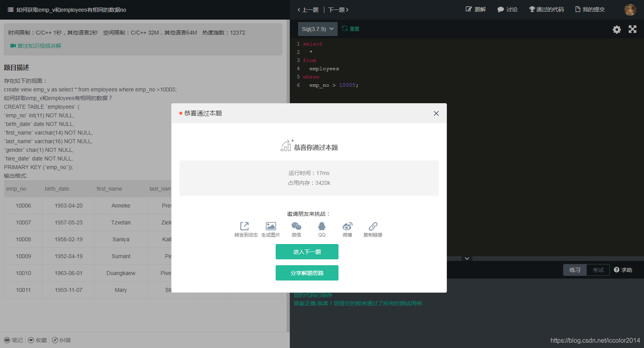Screen dimensions: 644x348
Task: Open 我的提交 my submissions
Action: click(x=590, y=9)
